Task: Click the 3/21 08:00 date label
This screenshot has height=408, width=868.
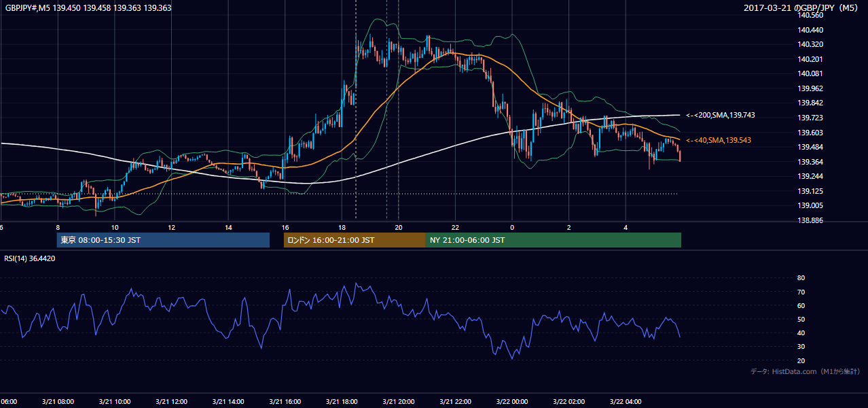Action: [x=58, y=402]
